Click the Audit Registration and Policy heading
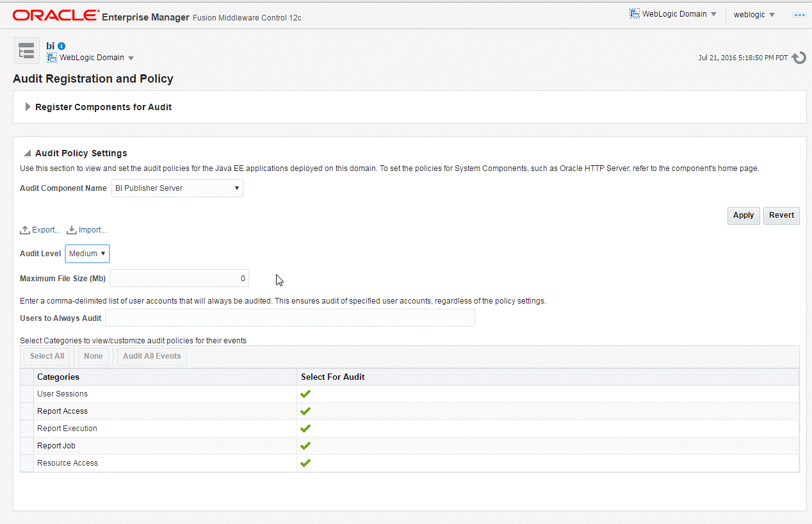Screen dimensions: 812x524 tap(93, 79)
